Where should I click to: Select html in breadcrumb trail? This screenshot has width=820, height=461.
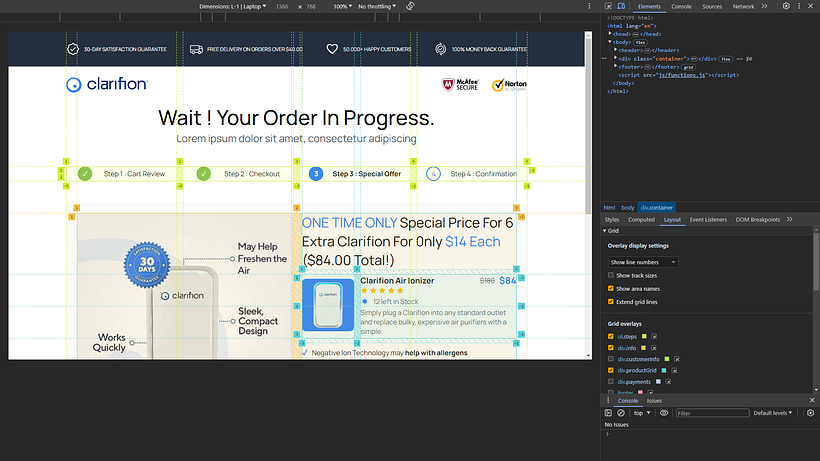[609, 208]
